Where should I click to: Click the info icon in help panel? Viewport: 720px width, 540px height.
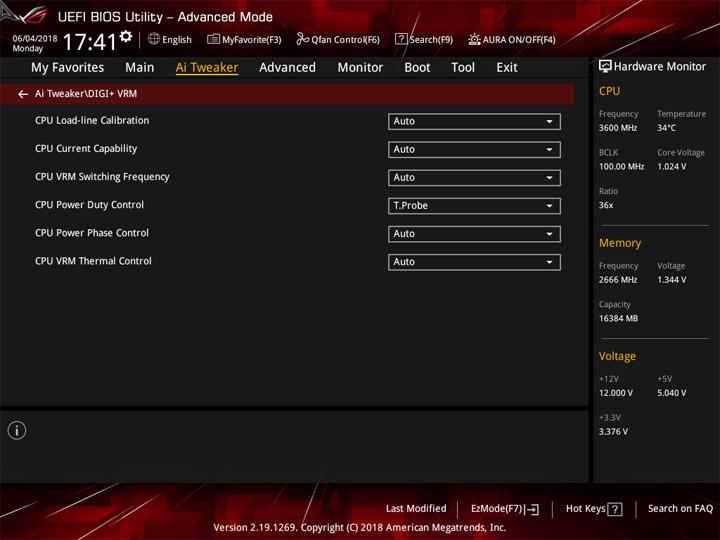[17, 430]
